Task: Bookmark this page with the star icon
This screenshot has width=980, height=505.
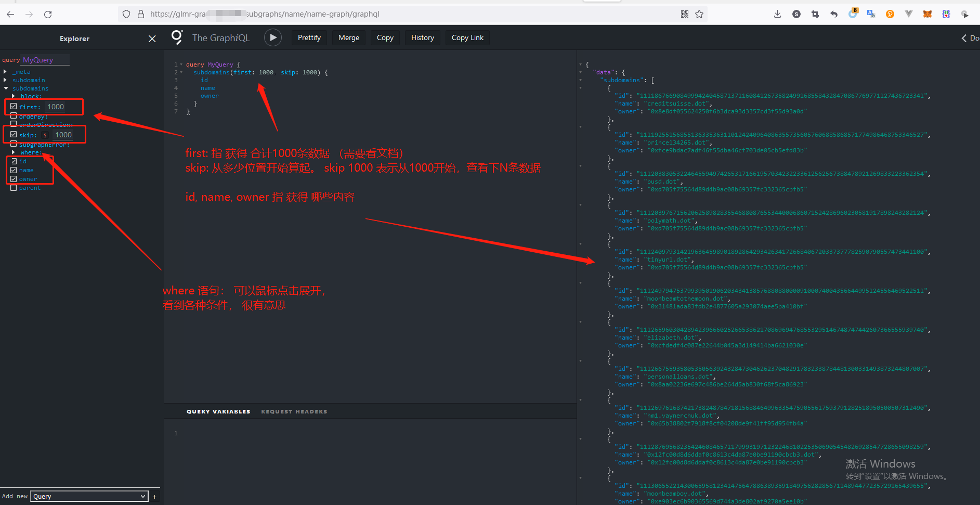Action: pos(699,14)
